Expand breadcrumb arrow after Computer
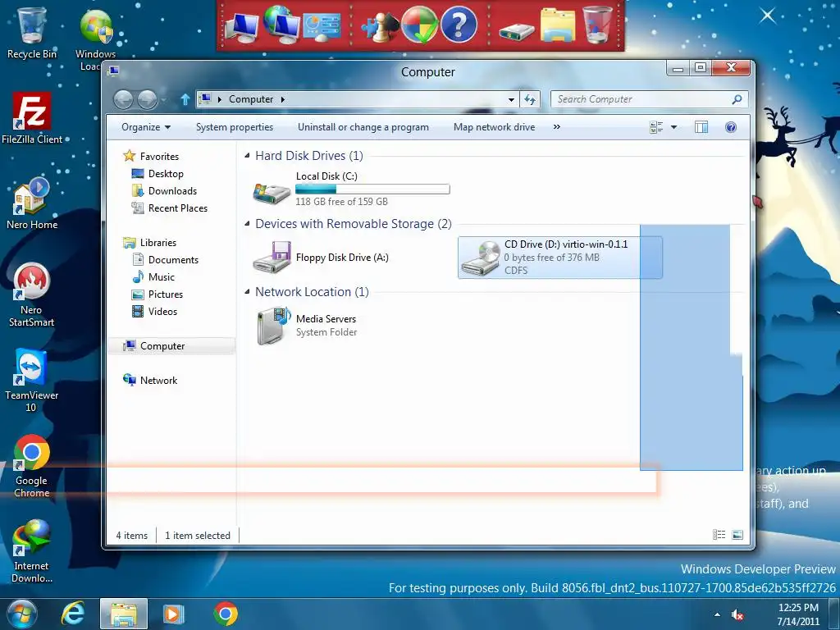This screenshot has width=840, height=630. point(282,99)
